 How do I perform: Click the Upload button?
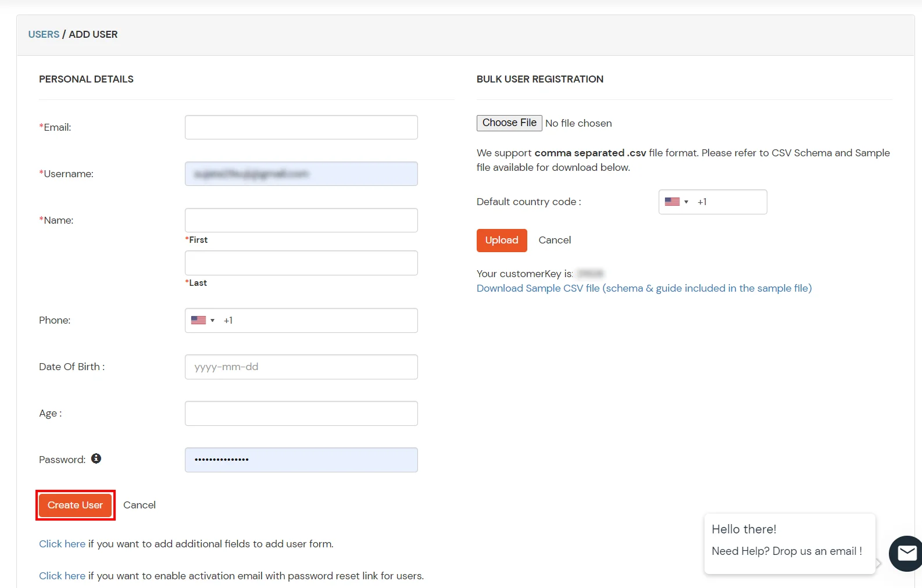tap(502, 240)
